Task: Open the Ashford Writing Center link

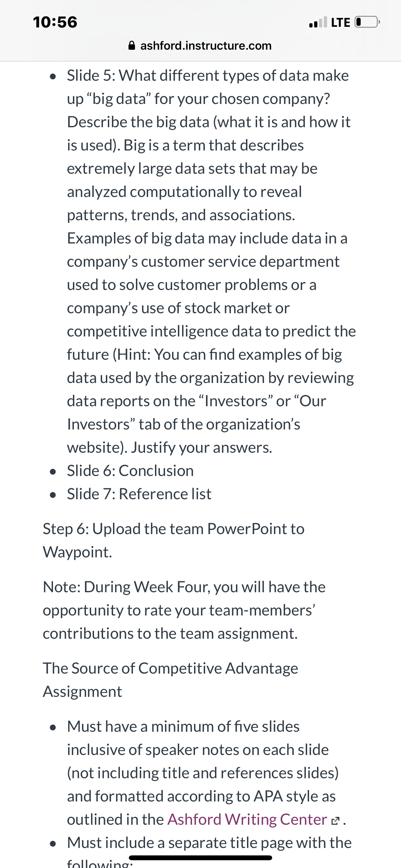Action: (x=247, y=820)
